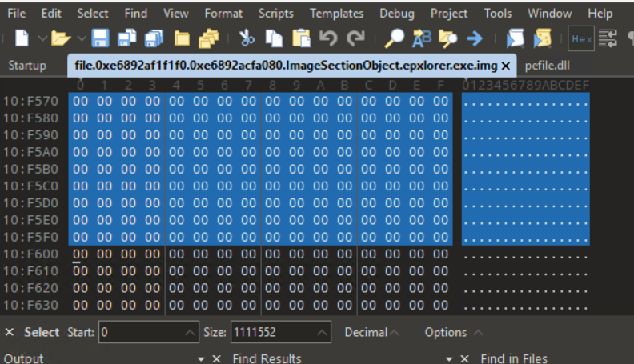Open the File menu

point(17,14)
